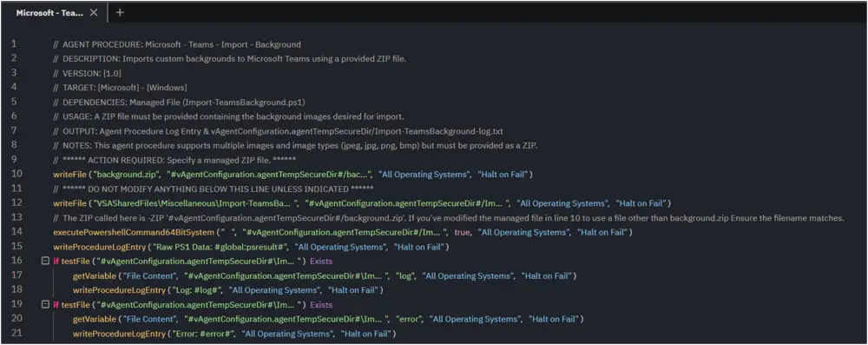
Task: Select the writeFile background.zip step on line 10
Action: click(x=293, y=174)
